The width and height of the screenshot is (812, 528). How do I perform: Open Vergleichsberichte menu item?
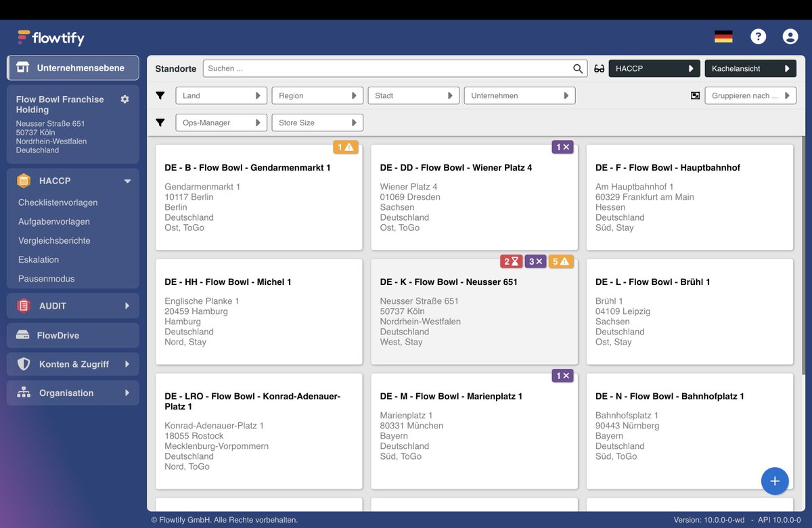pyautogui.click(x=54, y=240)
